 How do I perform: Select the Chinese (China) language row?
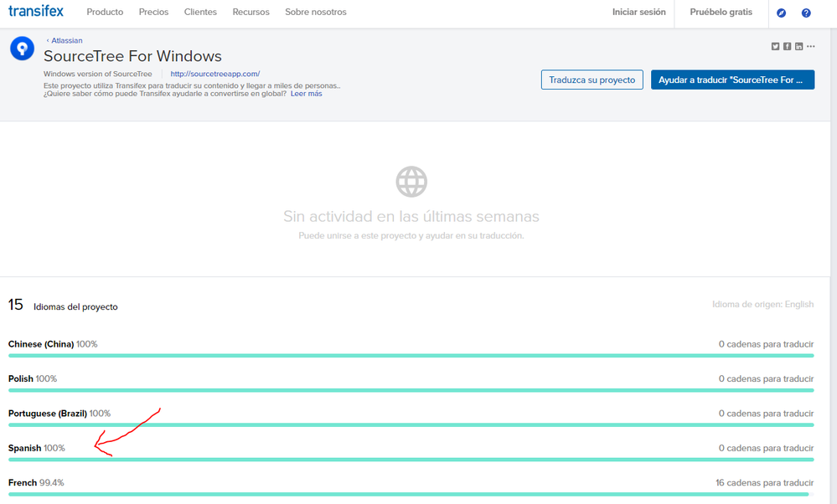coord(411,347)
